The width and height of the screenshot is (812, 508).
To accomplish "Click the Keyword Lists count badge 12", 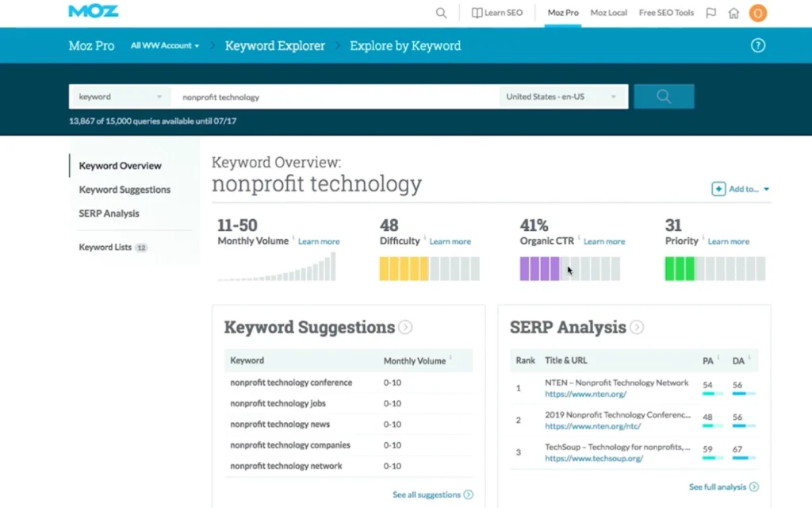I will [x=141, y=248].
